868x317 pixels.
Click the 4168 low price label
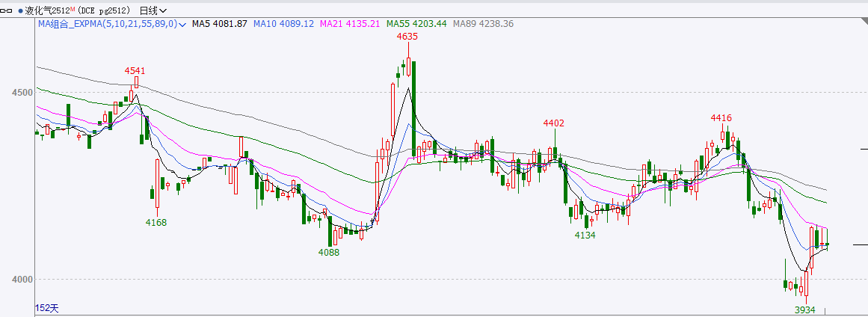[156, 222]
